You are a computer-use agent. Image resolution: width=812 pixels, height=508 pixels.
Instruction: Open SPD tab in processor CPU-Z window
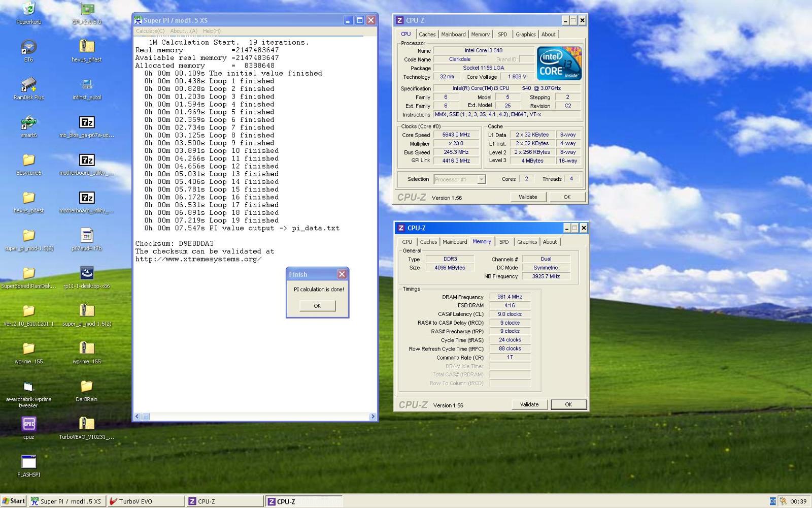tap(502, 35)
